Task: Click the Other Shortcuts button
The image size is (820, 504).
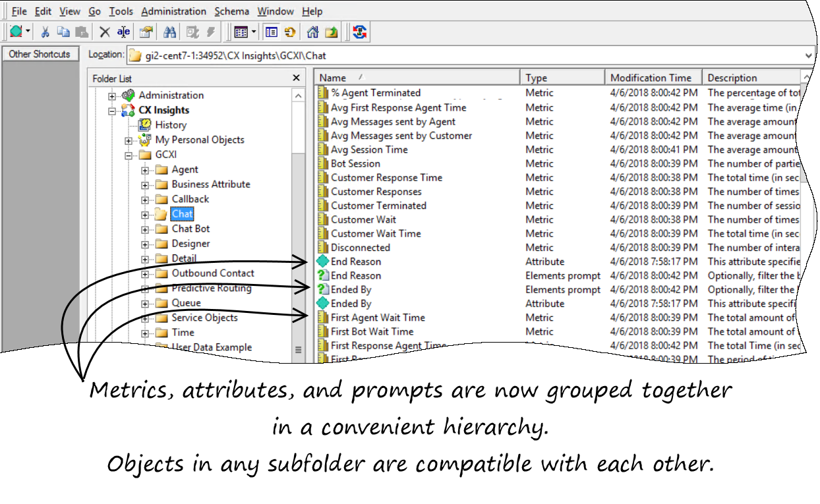Action: coord(40,54)
